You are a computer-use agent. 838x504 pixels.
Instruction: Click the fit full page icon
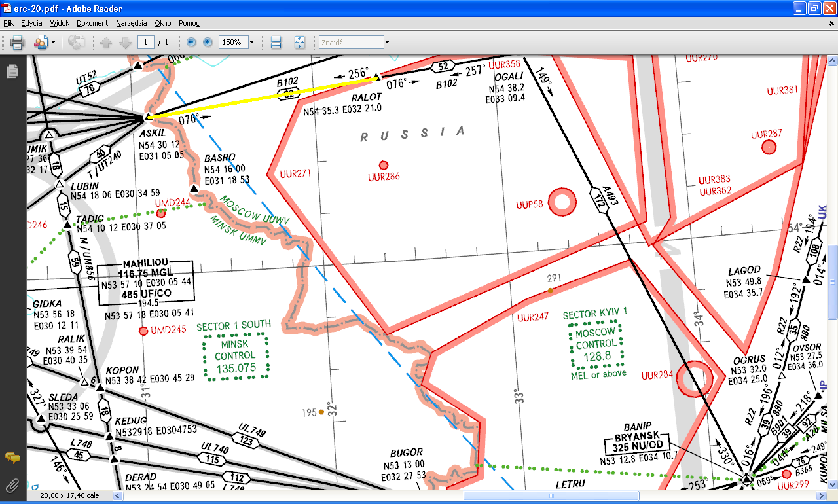click(299, 43)
